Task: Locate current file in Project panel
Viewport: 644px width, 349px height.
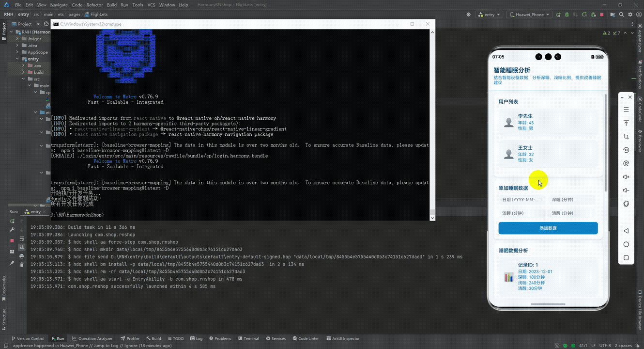Action: coord(46,24)
